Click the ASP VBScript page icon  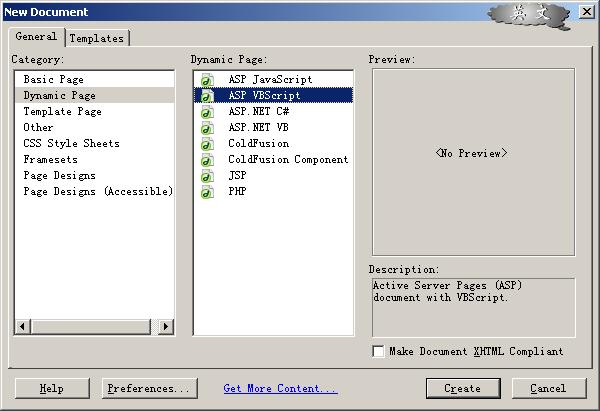pyautogui.click(x=207, y=96)
